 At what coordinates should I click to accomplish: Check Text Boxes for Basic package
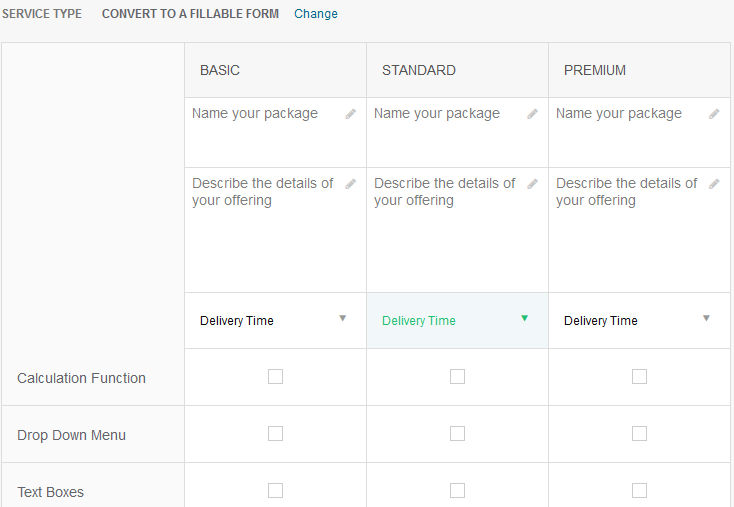pyautogui.click(x=275, y=491)
